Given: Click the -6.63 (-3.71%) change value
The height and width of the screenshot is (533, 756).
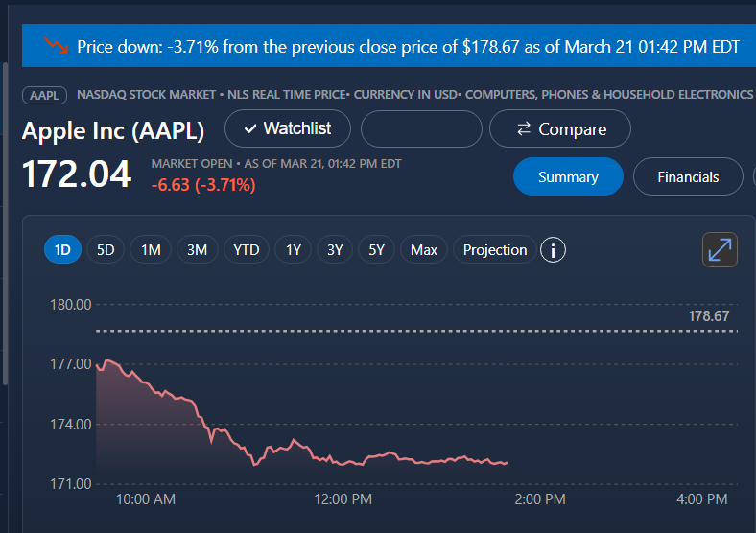Looking at the screenshot, I should (203, 185).
